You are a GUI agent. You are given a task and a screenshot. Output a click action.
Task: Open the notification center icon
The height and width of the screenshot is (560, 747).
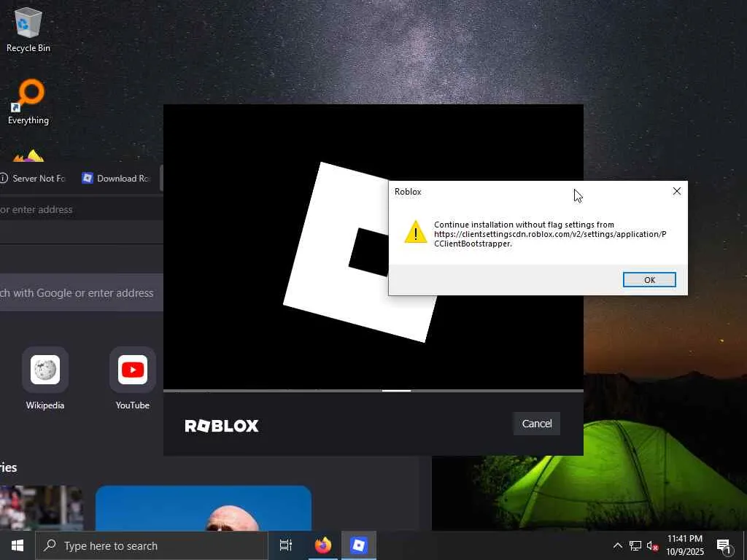coord(724,547)
